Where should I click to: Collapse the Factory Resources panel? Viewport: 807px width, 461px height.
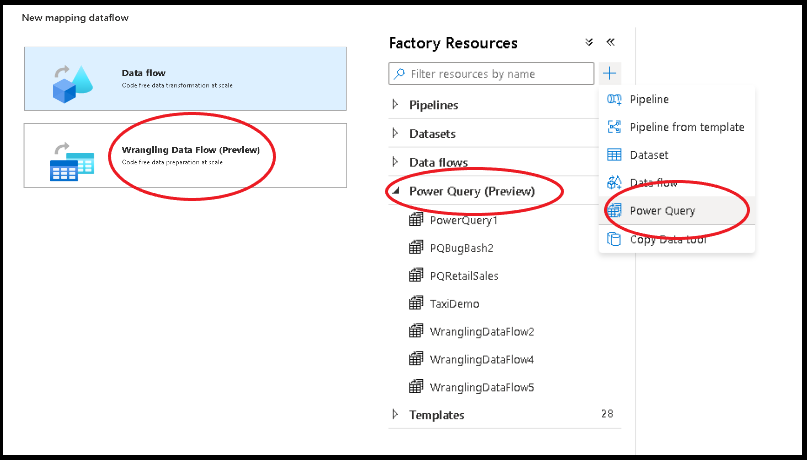[x=610, y=43]
